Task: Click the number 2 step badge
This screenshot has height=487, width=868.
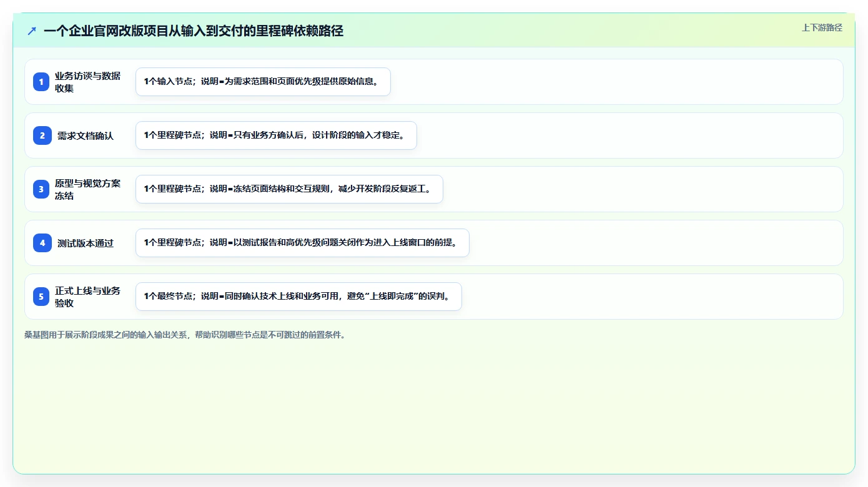Action: pos(42,135)
